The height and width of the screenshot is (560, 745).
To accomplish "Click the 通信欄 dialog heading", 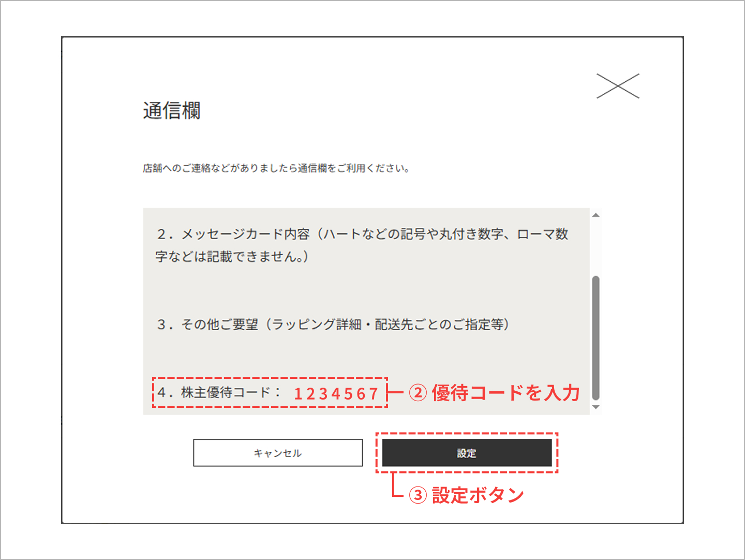I will 171,111.
